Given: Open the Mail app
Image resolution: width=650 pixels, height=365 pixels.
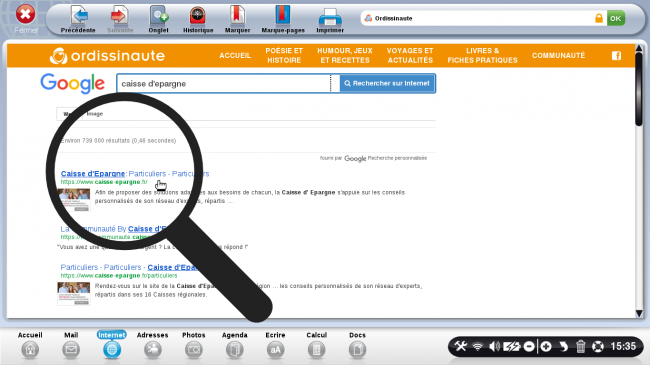Looking at the screenshot, I should [x=71, y=345].
